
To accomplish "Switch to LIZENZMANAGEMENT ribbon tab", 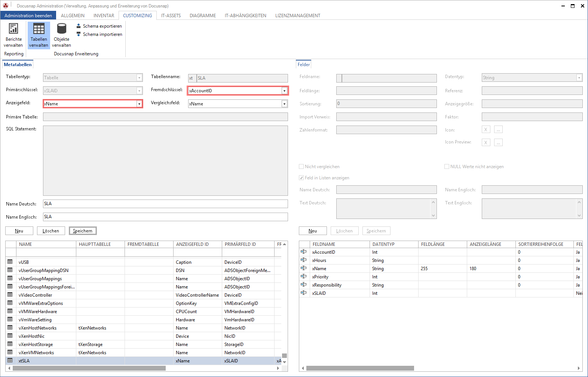I will click(298, 16).
